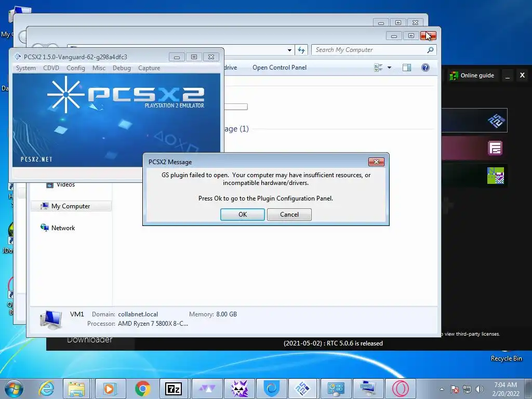Click the taskbar clock showing 7:04 AM
This screenshot has width=532, height=399.
click(x=506, y=389)
